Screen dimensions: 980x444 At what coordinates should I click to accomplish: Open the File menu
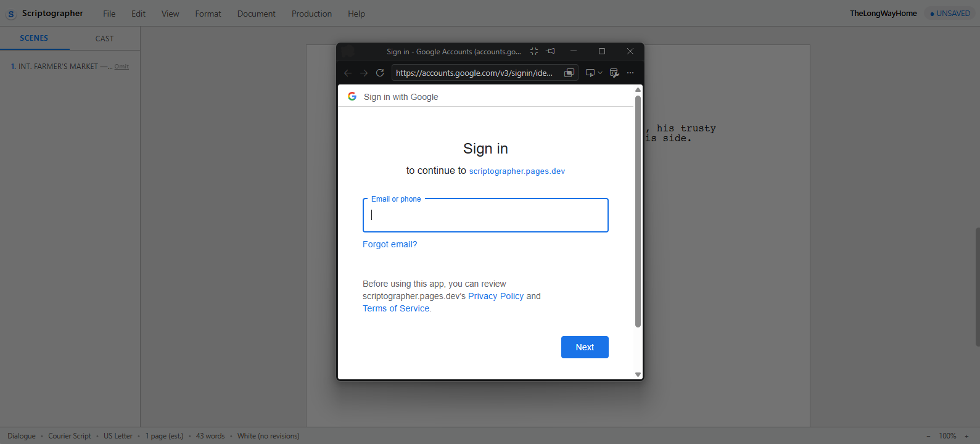[109, 14]
